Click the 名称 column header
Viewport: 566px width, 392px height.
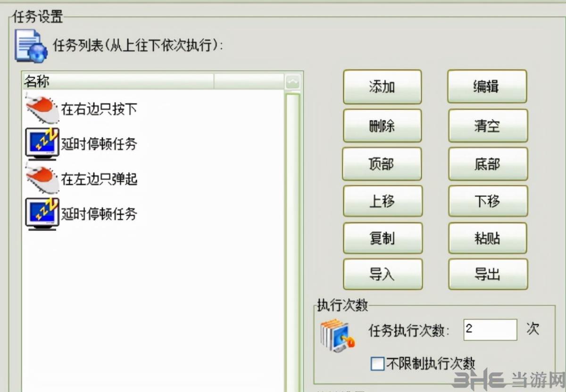tap(118, 82)
